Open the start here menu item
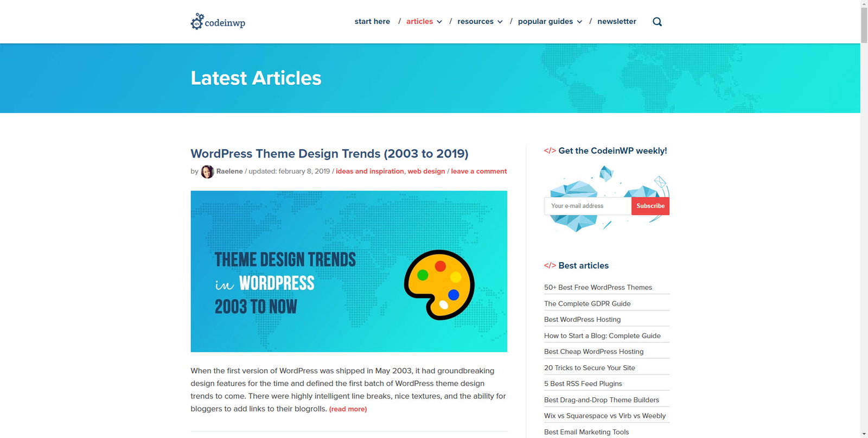Viewport: 868px width, 438px height. [372, 21]
